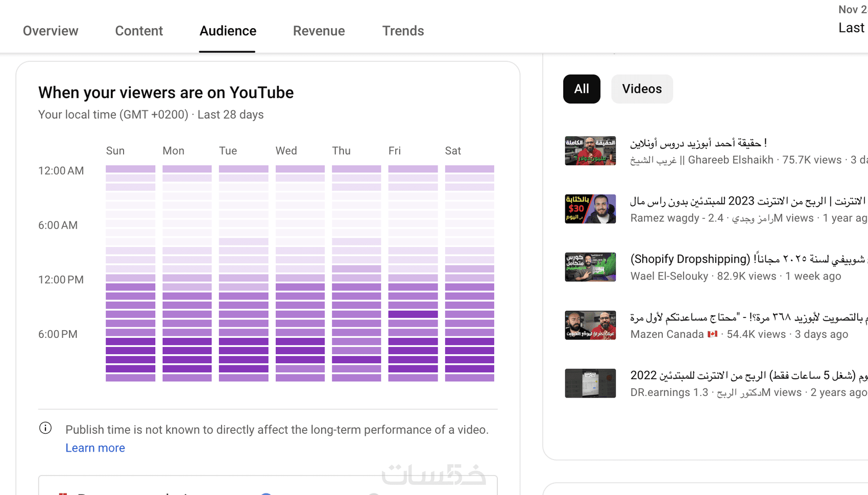This screenshot has height=495, width=868.
Task: Open DR.earnings video thumbnail
Action: tap(590, 383)
